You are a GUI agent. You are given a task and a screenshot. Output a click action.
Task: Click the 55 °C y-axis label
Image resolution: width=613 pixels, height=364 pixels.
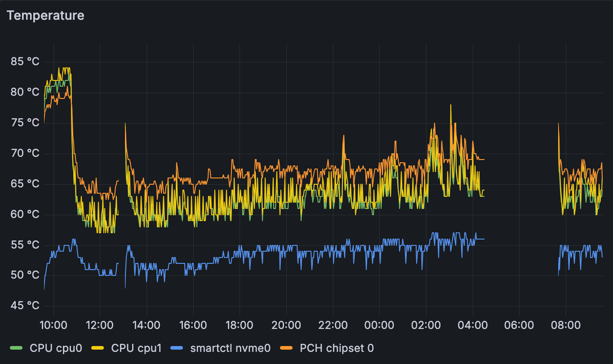pyautogui.click(x=25, y=245)
